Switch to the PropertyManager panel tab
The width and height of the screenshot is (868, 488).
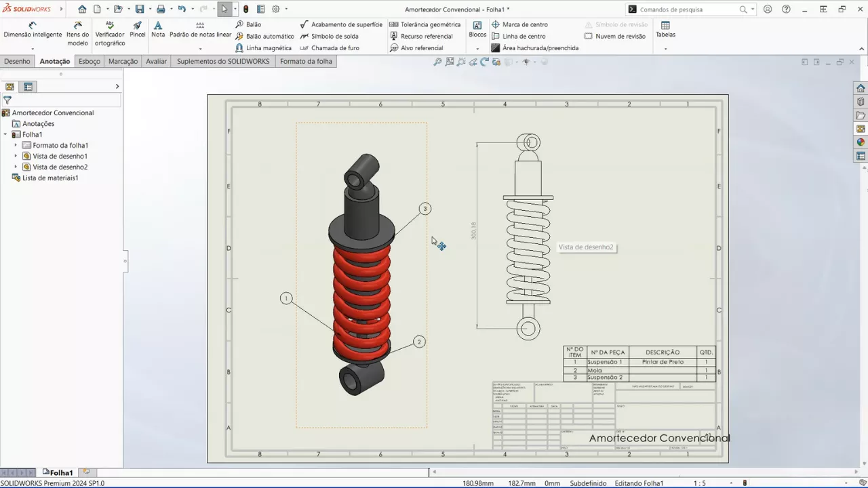pos(28,87)
